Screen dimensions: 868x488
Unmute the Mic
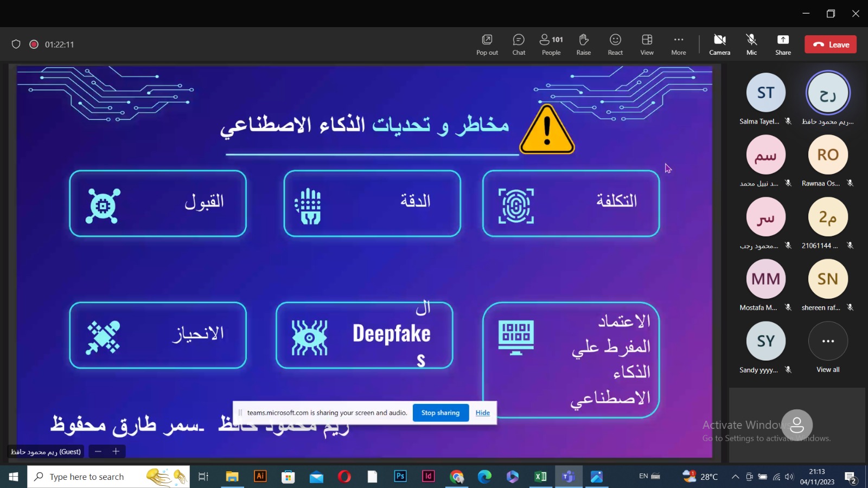751,44
